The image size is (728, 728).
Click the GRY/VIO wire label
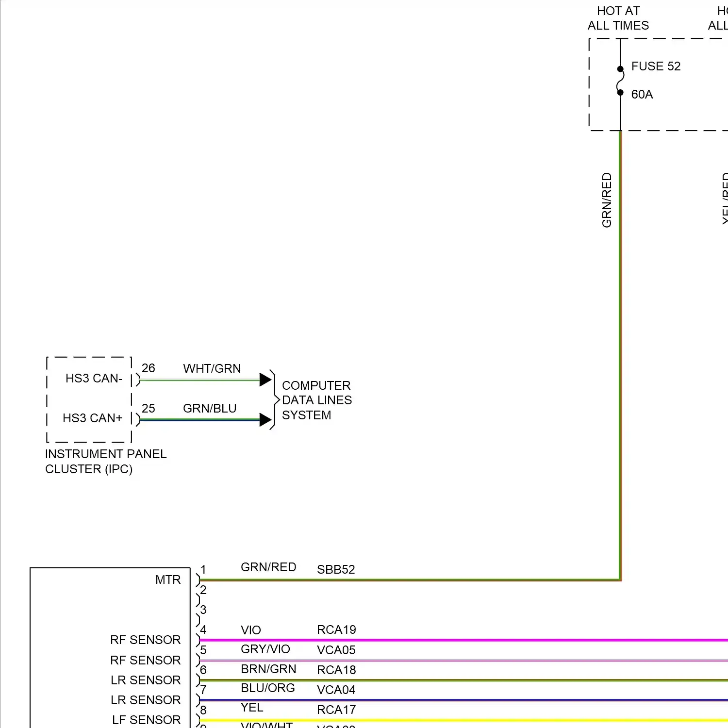(265, 649)
